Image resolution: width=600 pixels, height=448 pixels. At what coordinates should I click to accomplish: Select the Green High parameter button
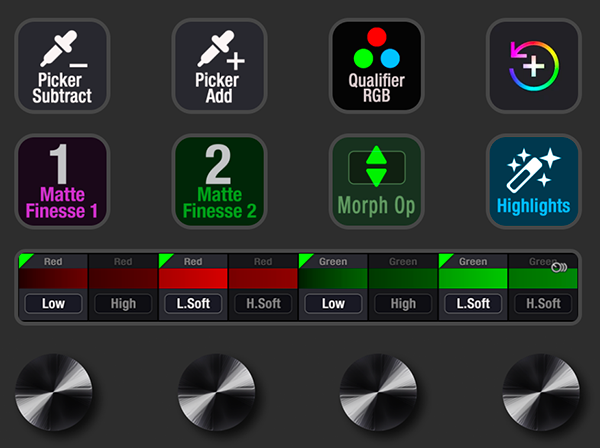coord(403,304)
